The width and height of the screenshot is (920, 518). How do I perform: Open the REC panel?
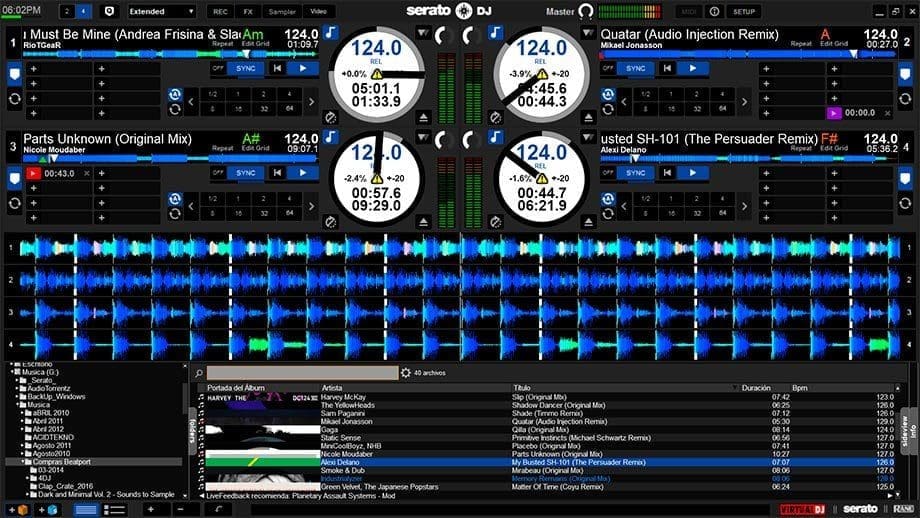[220, 11]
